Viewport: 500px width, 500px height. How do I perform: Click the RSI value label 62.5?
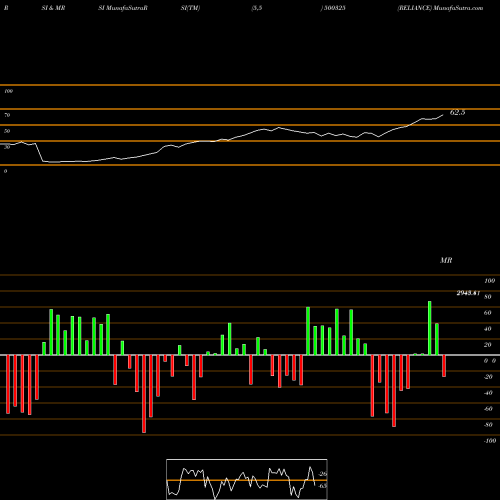point(457,112)
